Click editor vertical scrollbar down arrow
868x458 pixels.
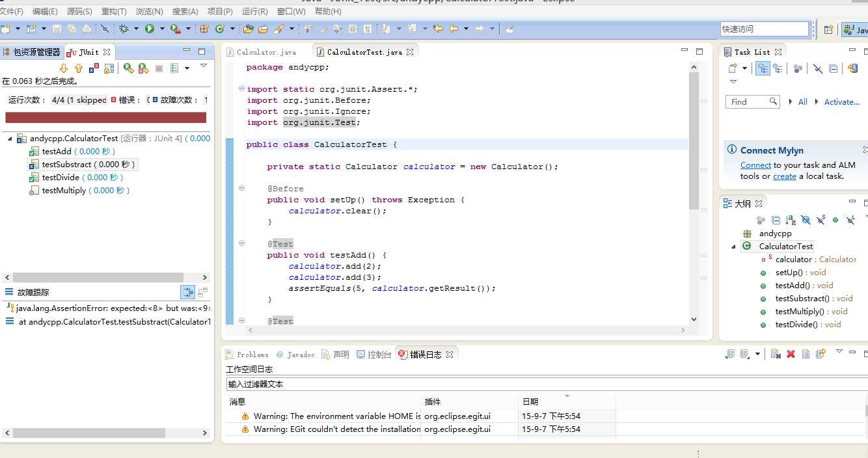[694, 319]
